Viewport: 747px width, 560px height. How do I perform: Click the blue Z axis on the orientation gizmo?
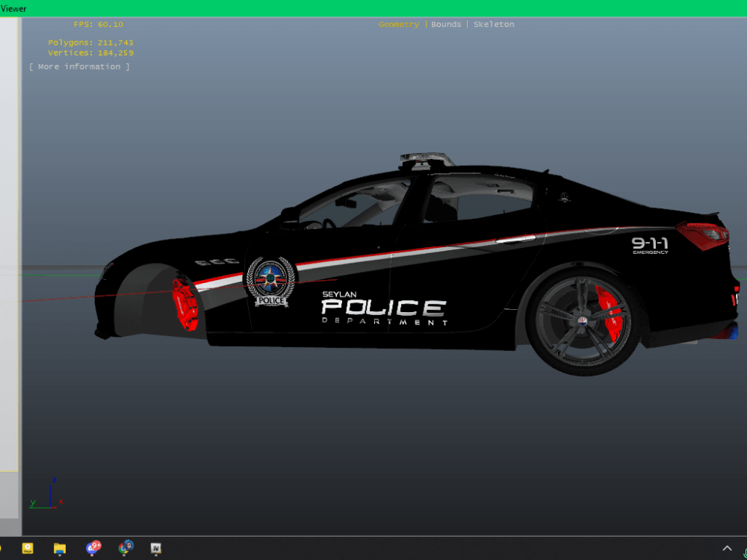[x=54, y=481]
